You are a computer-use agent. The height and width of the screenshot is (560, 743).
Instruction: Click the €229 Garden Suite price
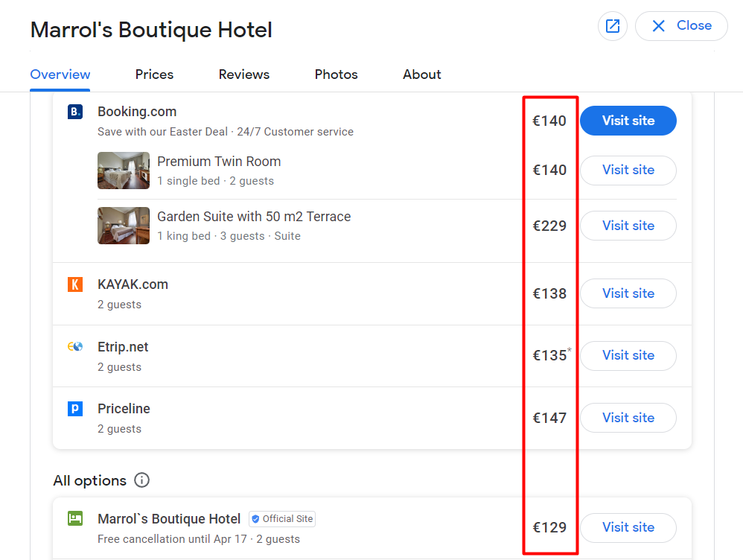pyautogui.click(x=549, y=226)
